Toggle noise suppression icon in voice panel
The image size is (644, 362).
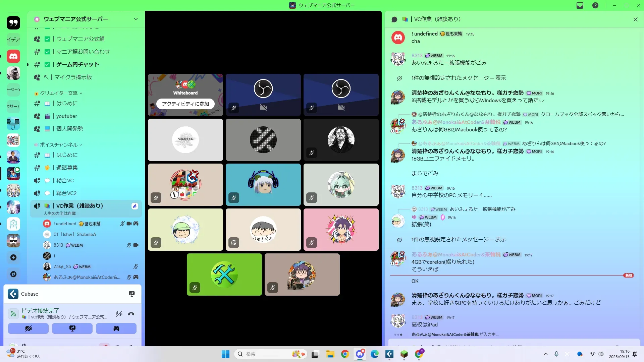tap(119, 314)
